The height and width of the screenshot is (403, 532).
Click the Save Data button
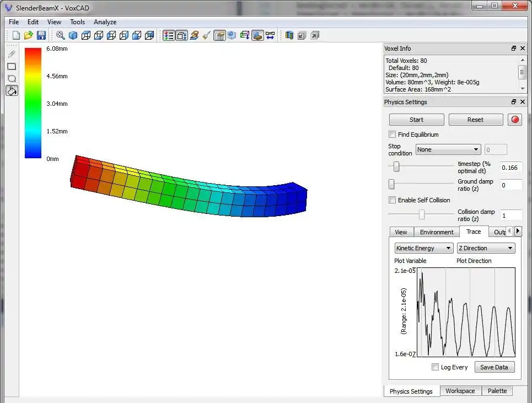pyautogui.click(x=494, y=367)
